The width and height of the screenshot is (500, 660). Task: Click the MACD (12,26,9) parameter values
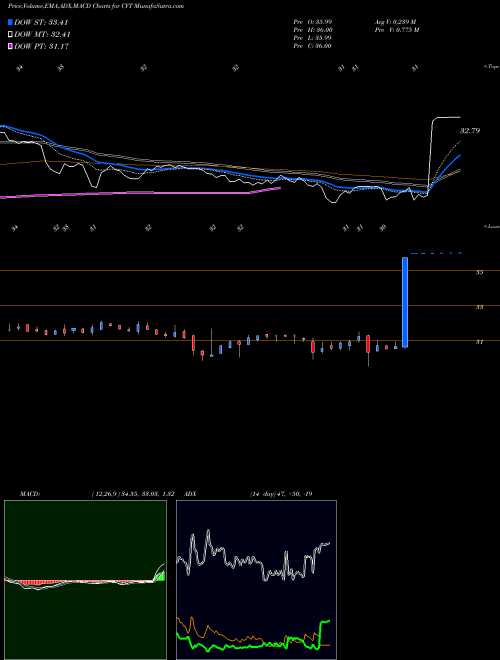tap(133, 494)
